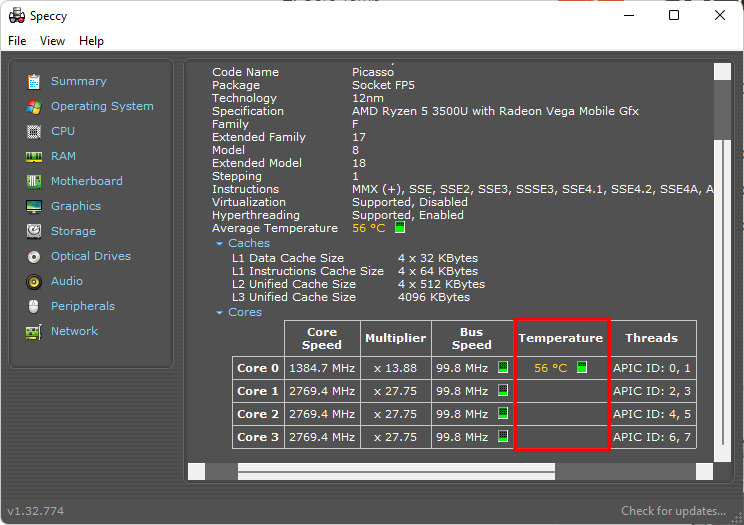The width and height of the screenshot is (744, 525).
Task: Click the green Average Temperature indicator
Action: point(399,228)
